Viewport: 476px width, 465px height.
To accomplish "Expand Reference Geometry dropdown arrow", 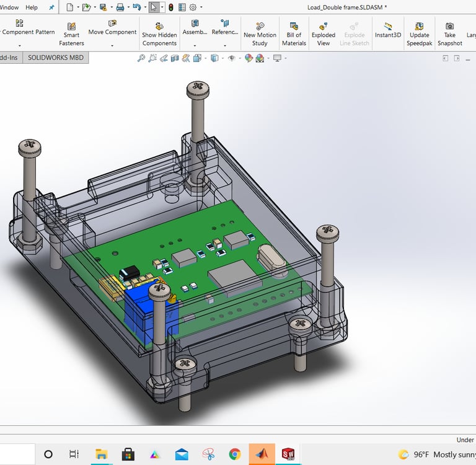I will (224, 45).
